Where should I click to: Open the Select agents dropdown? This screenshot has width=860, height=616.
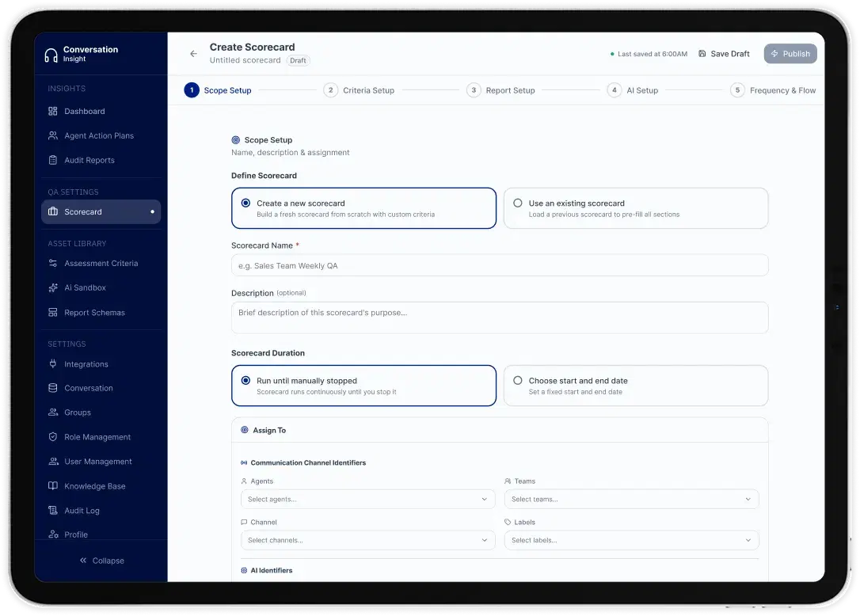click(x=367, y=499)
